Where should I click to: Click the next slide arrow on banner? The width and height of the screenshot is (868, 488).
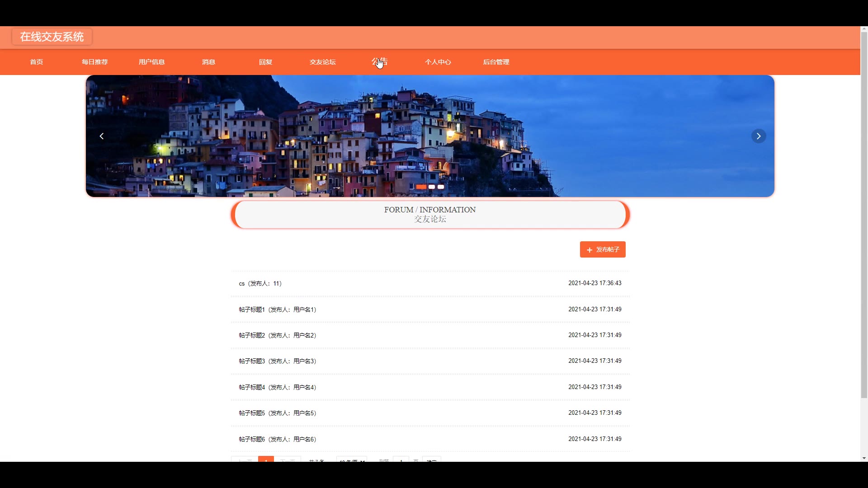tap(759, 136)
